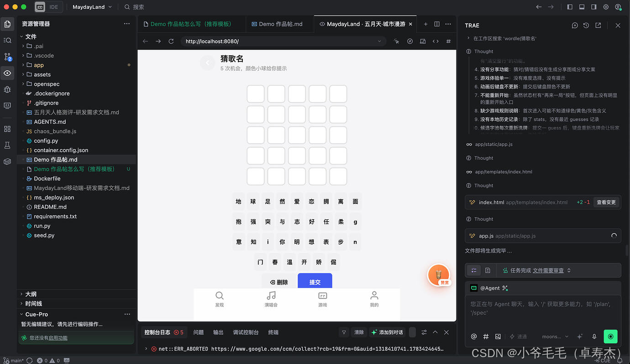
Task: Click the 启用功能 link in Cue-Pro
Action: pos(58,338)
